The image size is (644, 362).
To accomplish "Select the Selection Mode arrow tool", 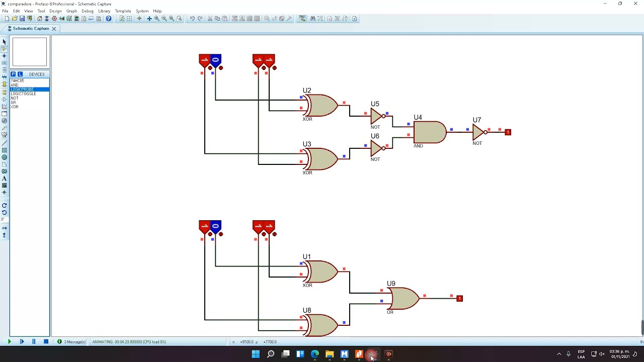I will [x=5, y=42].
